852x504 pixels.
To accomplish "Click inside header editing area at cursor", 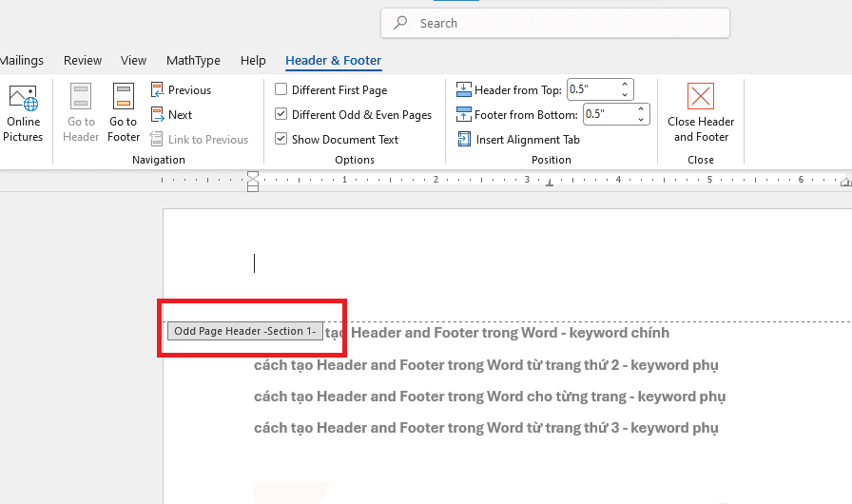I will click(254, 263).
